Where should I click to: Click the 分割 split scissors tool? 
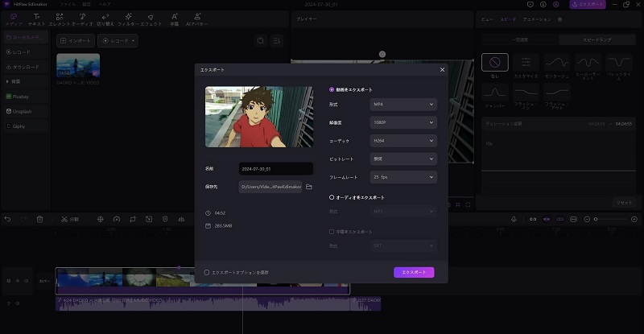(x=69, y=219)
